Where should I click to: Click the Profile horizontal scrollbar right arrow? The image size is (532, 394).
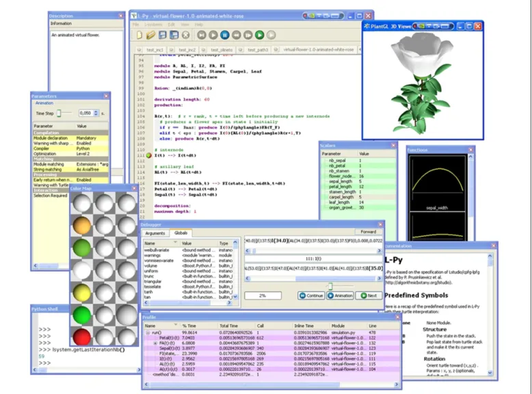point(397,384)
